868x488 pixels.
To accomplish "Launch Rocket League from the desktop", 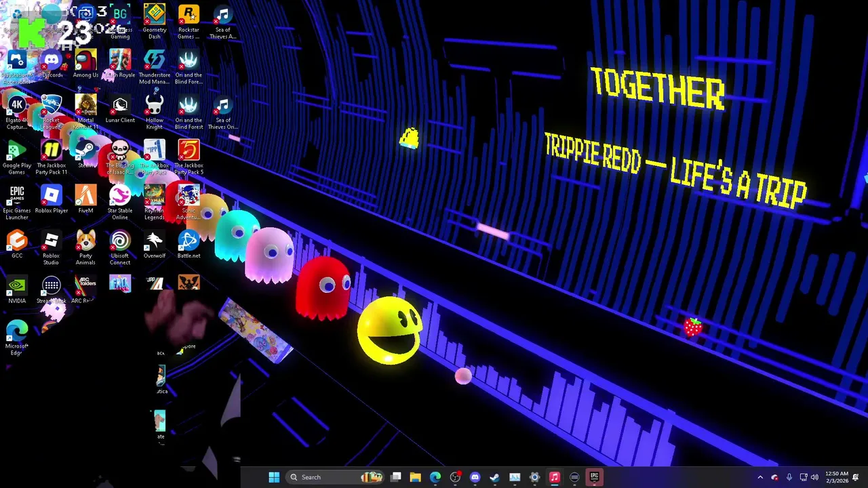I will pyautogui.click(x=52, y=113).
